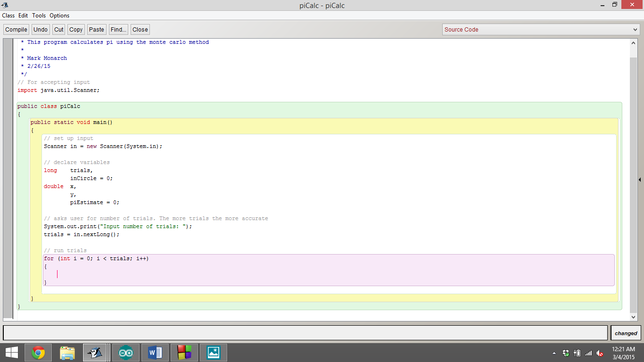This screenshot has height=362, width=644.
Task: Open the colored blocks app in taskbar
Action: 184,353
